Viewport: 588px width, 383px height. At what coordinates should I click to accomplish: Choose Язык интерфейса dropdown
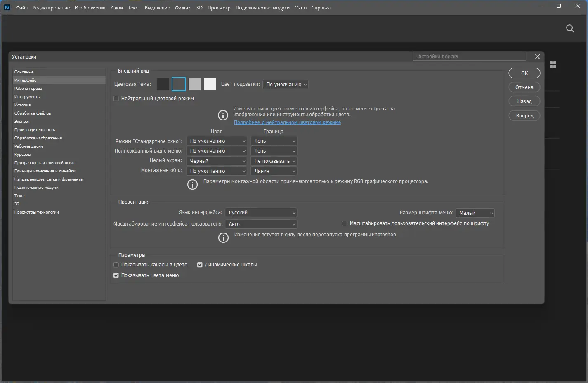(261, 213)
